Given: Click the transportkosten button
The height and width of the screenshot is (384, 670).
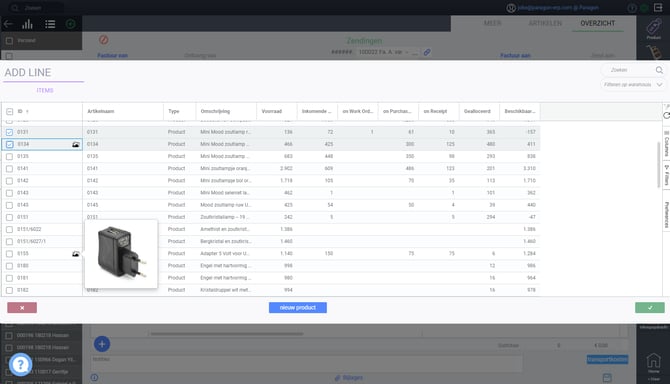Looking at the screenshot, I should [x=607, y=359].
